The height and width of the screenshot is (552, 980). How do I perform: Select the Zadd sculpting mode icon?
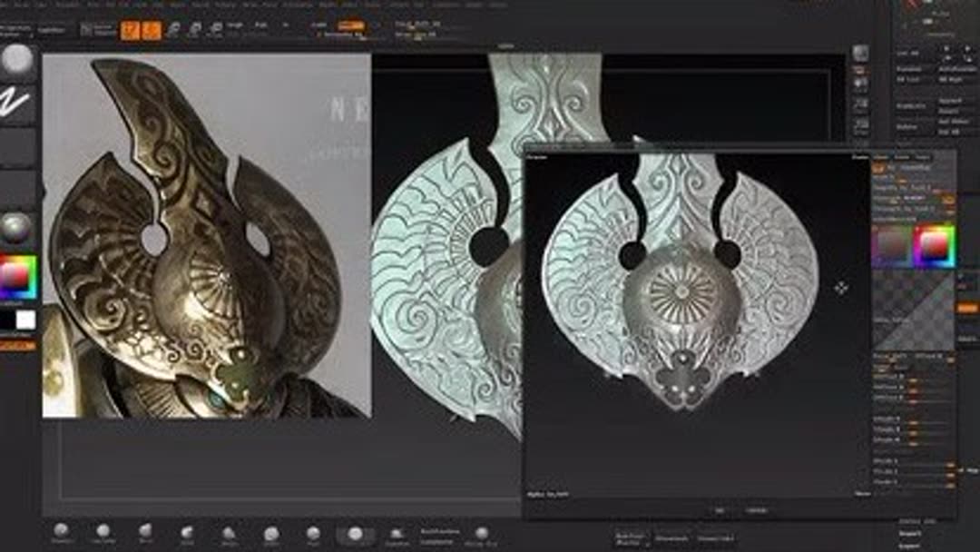click(318, 25)
